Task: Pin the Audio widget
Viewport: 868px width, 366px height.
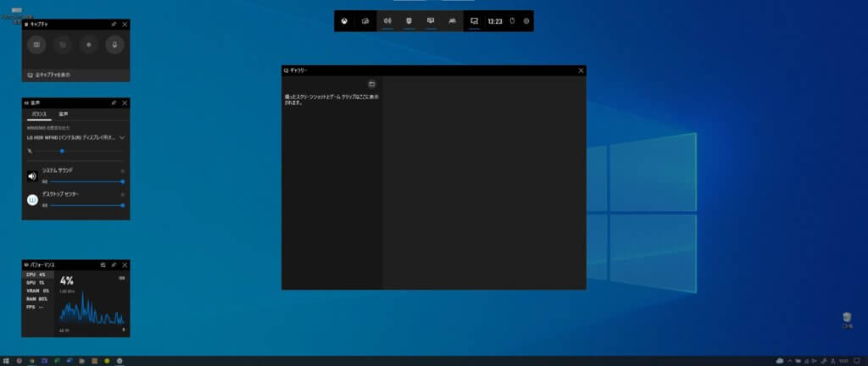Action: pyautogui.click(x=114, y=103)
